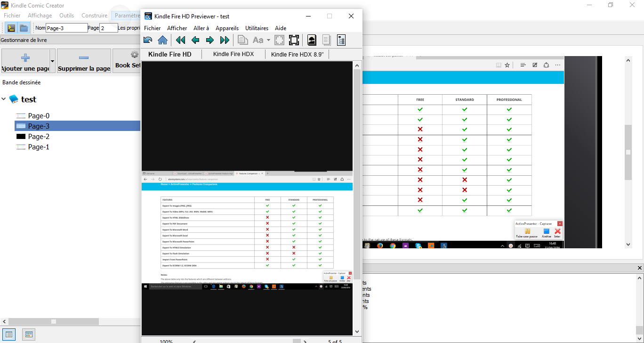The image size is (644, 343).
Task: Click the black fullscreen frame icon in Previewer
Action: click(294, 40)
